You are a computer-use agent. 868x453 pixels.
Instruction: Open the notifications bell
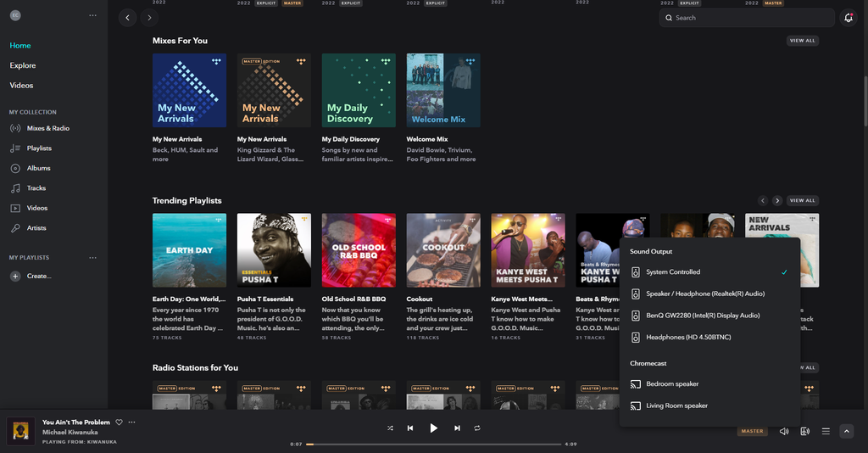click(x=848, y=18)
